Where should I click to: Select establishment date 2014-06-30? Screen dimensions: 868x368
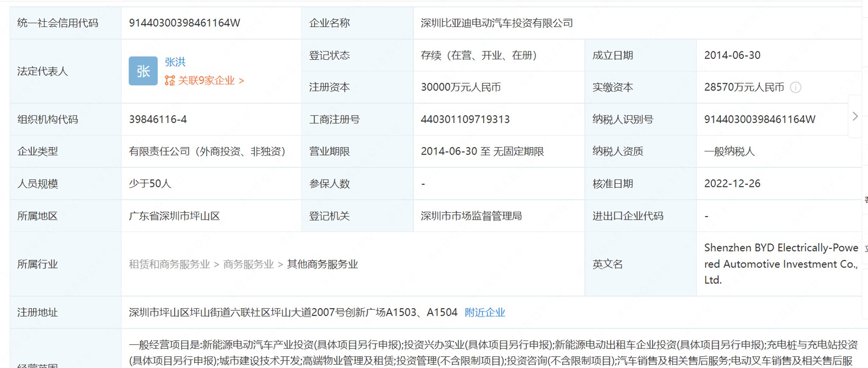[732, 55]
